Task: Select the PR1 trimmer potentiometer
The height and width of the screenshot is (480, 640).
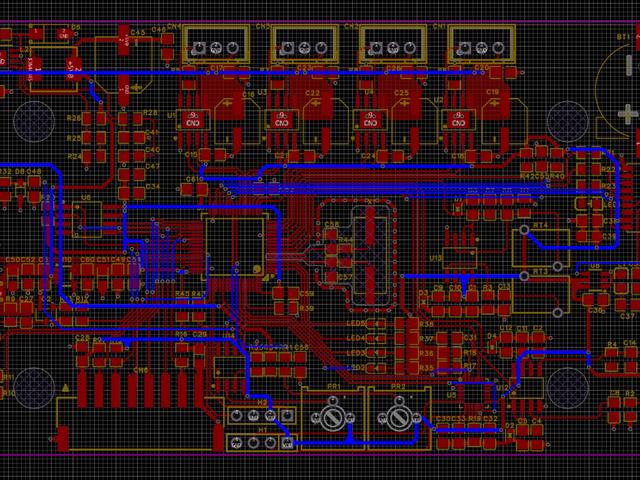Action: [333, 417]
